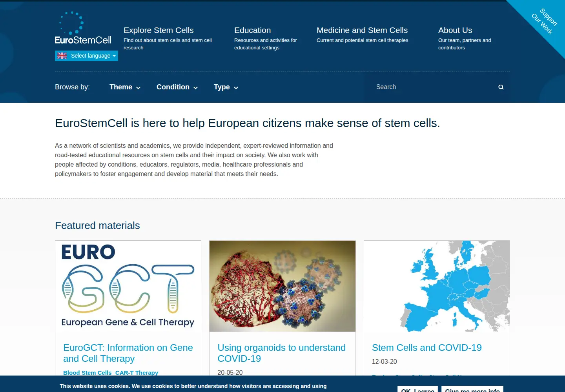Screen dimensions: 565x392
Task: Open the EuroGCT logo thumbnail
Action: tap(128, 286)
